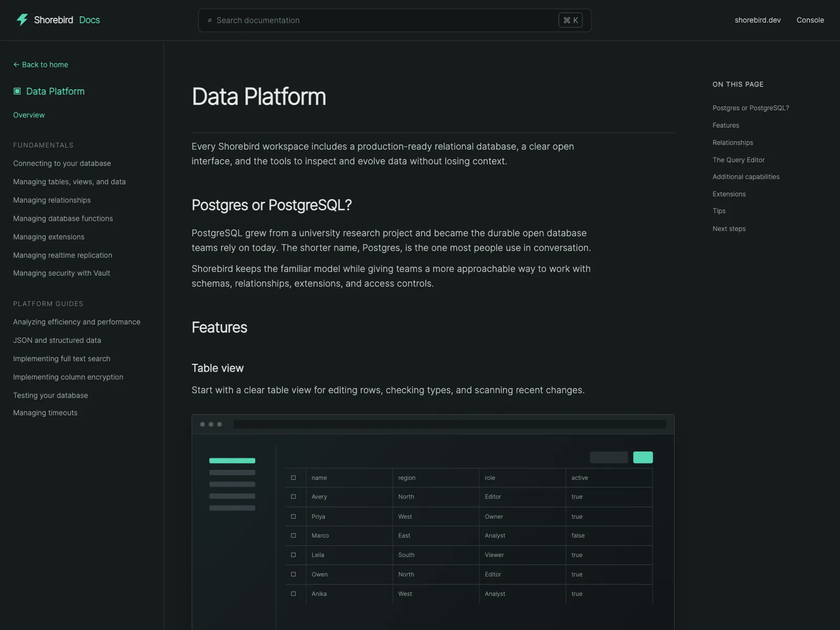Select the green highlighted mockup sidebar item
This screenshot has width=840, height=630.
pos(232,461)
